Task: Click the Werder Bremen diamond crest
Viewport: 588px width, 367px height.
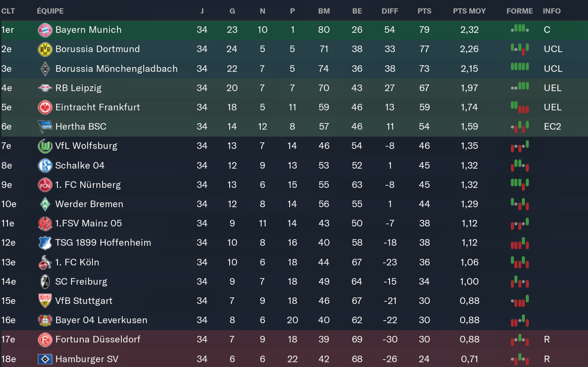Action: [45, 204]
